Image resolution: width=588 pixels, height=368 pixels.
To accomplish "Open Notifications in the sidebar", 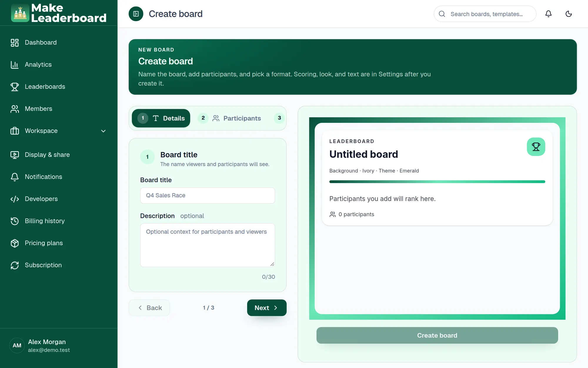I will click(59, 177).
